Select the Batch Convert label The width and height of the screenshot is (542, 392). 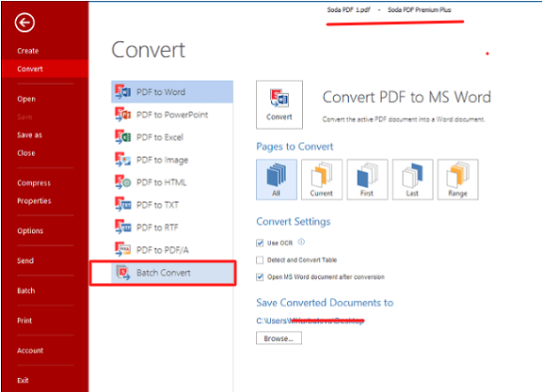(x=164, y=273)
